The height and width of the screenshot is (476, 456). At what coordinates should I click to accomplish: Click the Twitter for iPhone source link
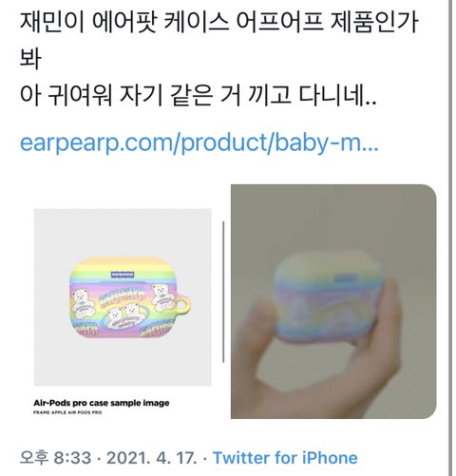(x=285, y=458)
